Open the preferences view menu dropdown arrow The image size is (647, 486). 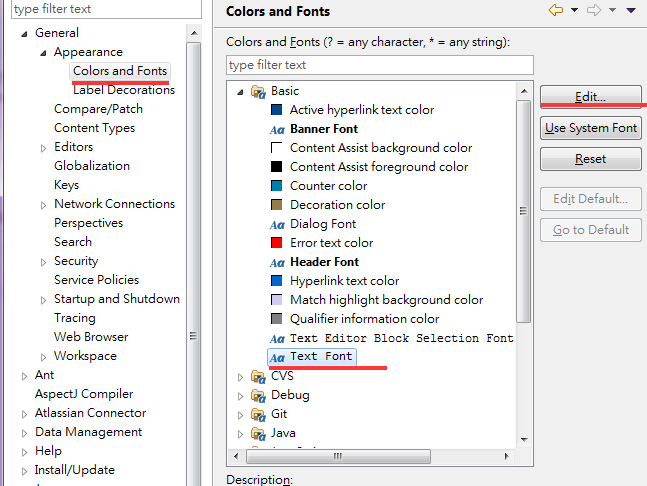coord(630,11)
